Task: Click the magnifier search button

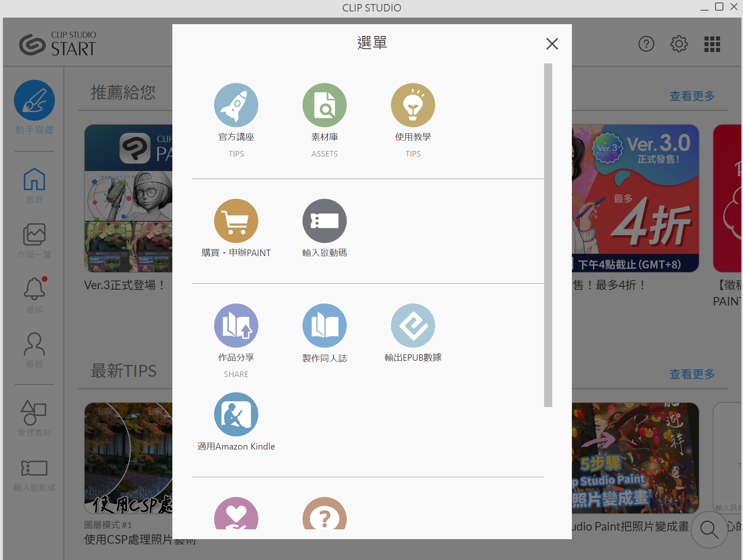Action: click(x=709, y=530)
